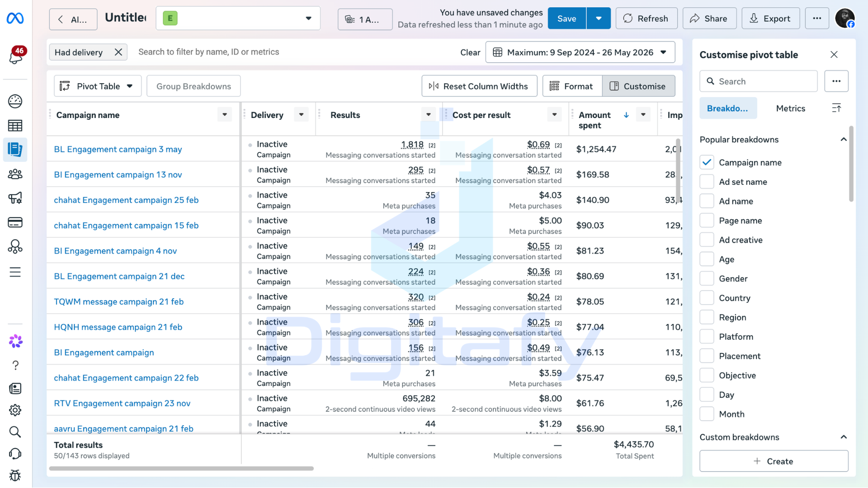Open Audiences people icon in sidebar
The height and width of the screenshot is (488, 868).
(15, 174)
